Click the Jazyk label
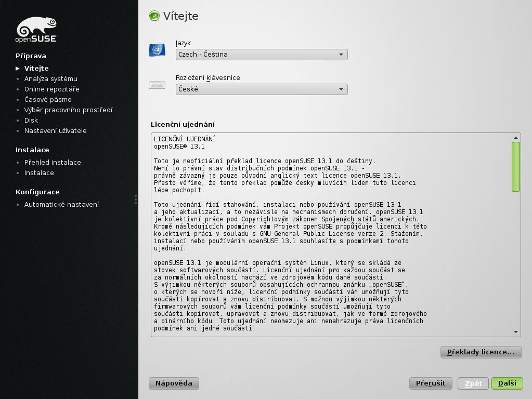The image size is (532, 399). pos(183,43)
